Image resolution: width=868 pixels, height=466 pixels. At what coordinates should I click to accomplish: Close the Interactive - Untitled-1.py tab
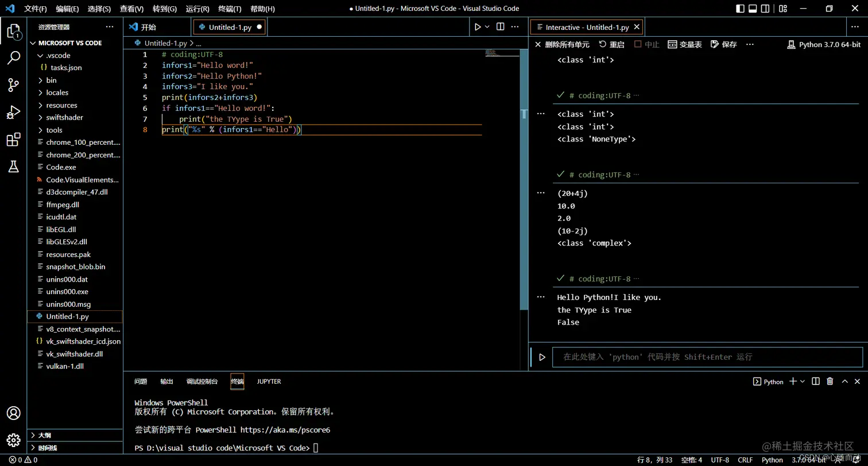click(637, 27)
